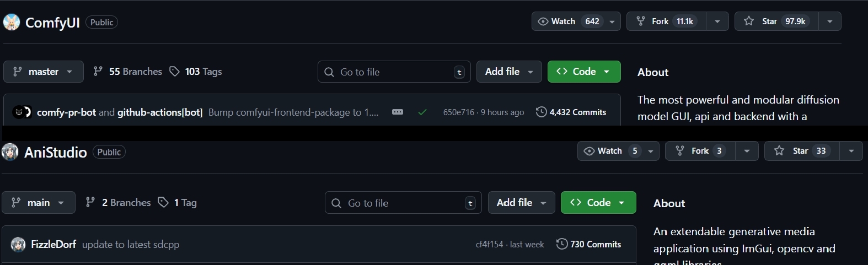Star the ComfyUI repository
The image size is (868, 265).
(x=776, y=21)
